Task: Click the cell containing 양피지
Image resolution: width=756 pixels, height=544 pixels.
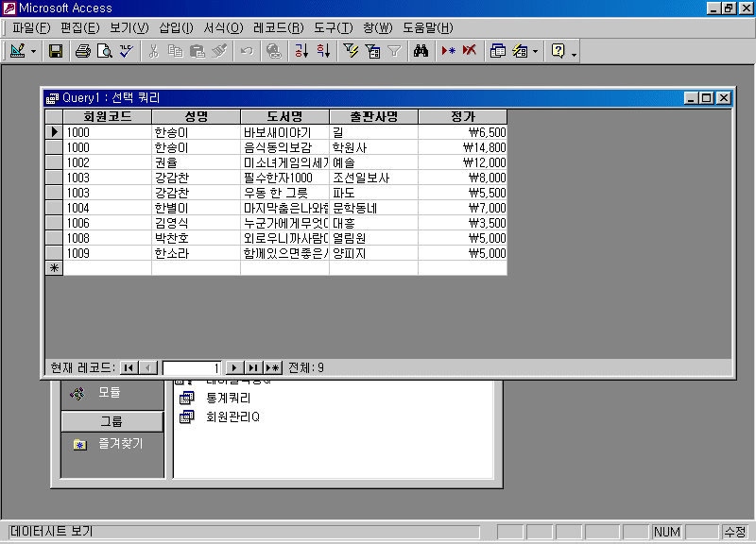Action: pyautogui.click(x=373, y=253)
